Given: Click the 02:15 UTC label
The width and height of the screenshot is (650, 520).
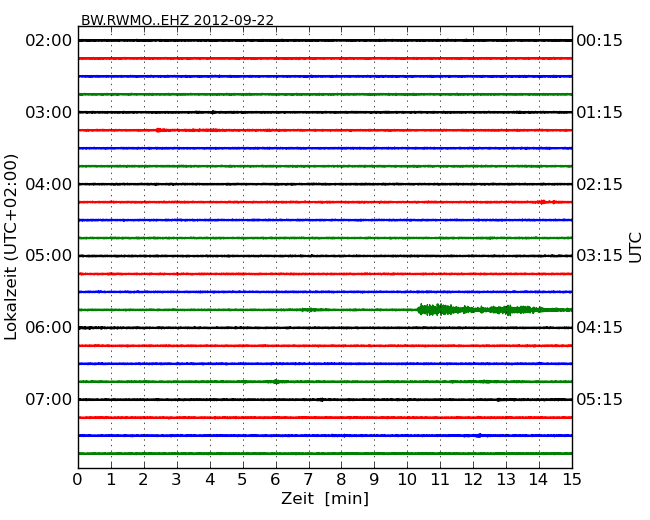Looking at the screenshot, I should coord(599,184).
